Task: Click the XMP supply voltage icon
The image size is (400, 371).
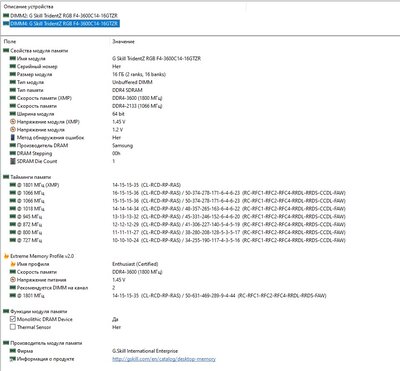Action: click(x=13, y=280)
